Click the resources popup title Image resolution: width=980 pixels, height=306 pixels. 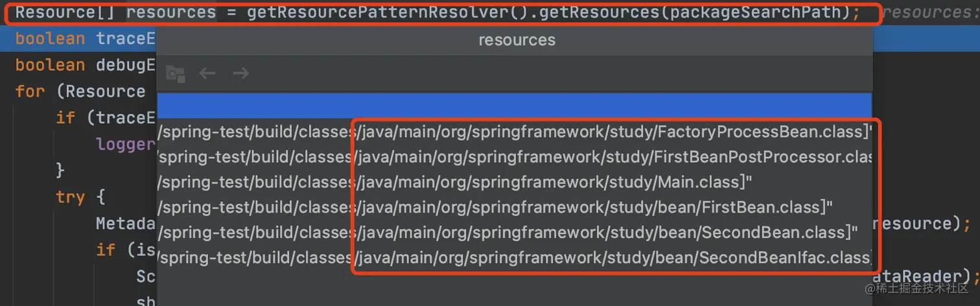(x=517, y=40)
